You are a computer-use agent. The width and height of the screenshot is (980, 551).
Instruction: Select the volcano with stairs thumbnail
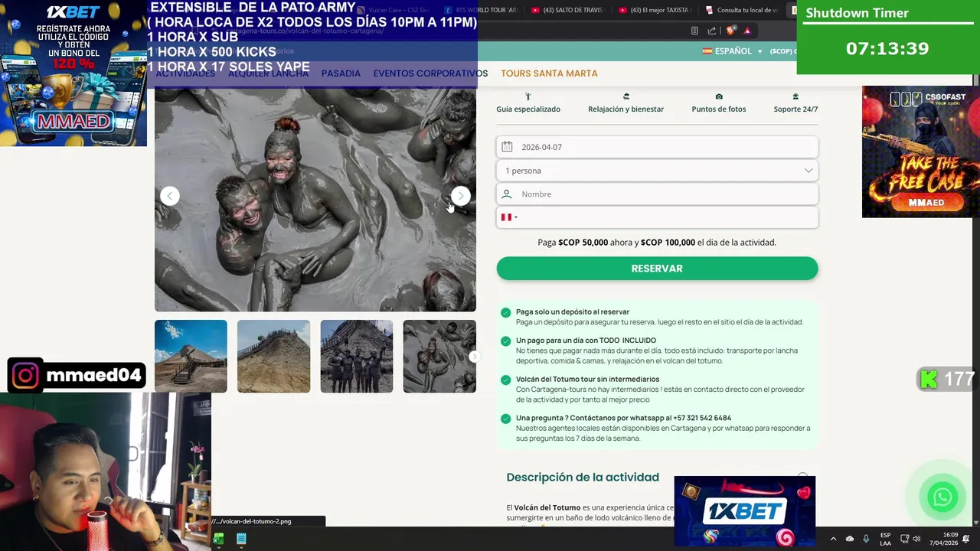pyautogui.click(x=191, y=357)
